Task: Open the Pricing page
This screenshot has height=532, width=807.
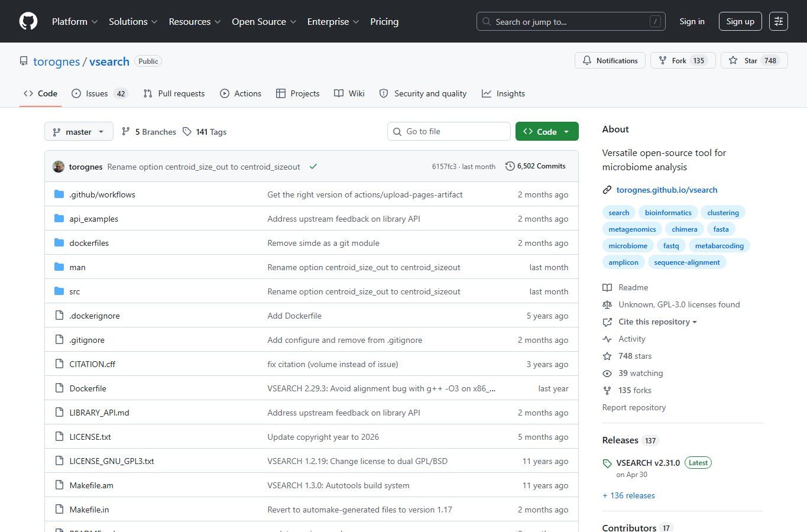Action: (384, 21)
